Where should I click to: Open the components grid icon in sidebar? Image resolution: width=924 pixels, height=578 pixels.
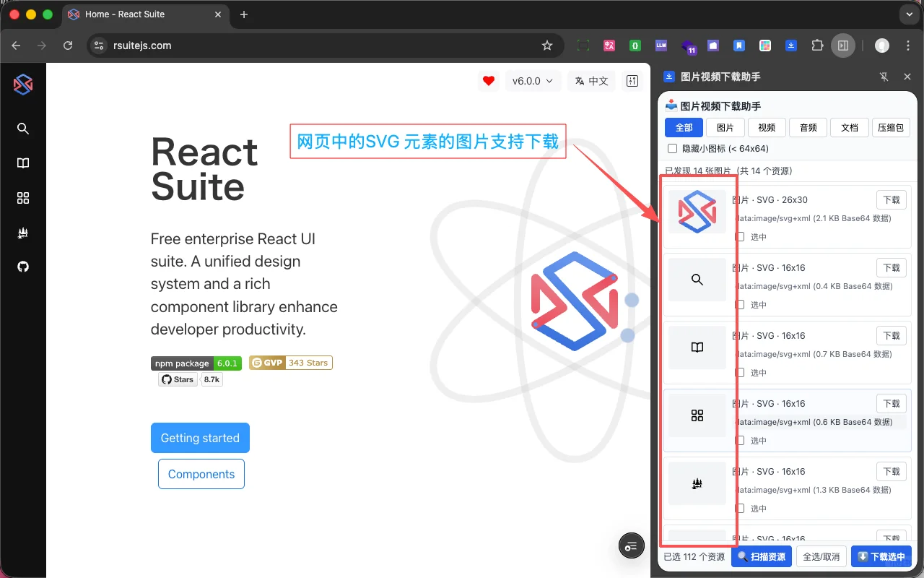tap(22, 198)
